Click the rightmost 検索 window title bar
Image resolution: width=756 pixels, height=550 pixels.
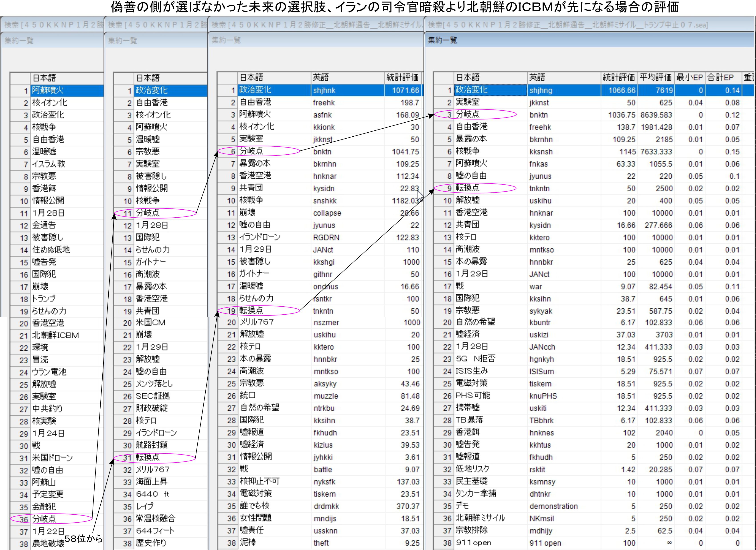pos(567,25)
